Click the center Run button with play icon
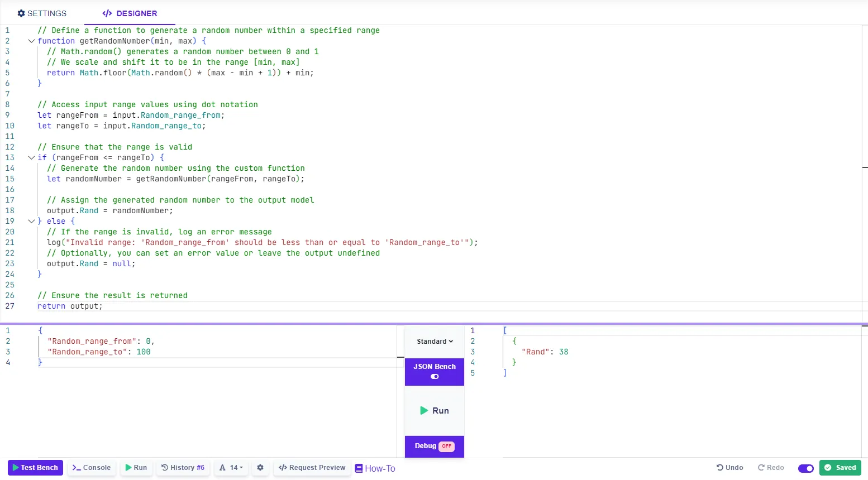 pos(435,411)
